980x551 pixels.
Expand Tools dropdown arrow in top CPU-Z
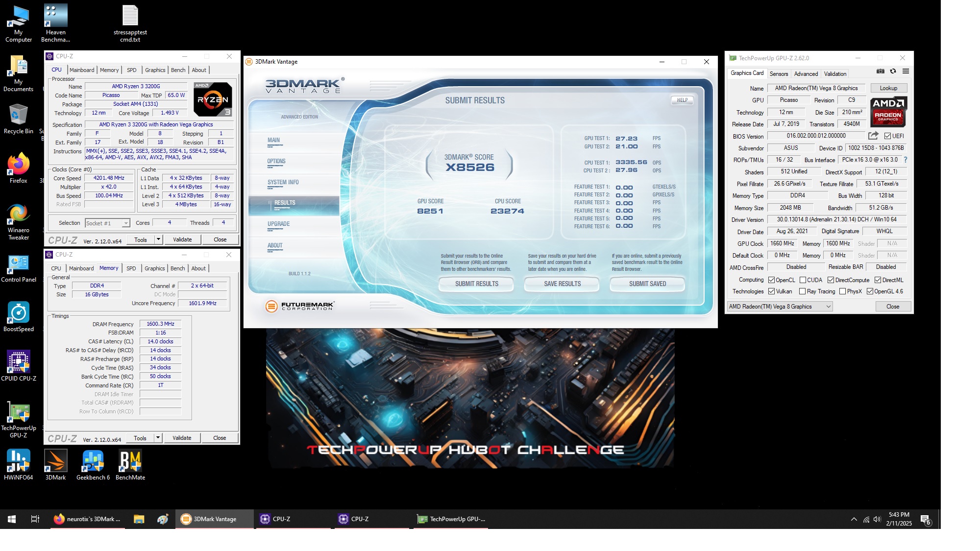[158, 240]
